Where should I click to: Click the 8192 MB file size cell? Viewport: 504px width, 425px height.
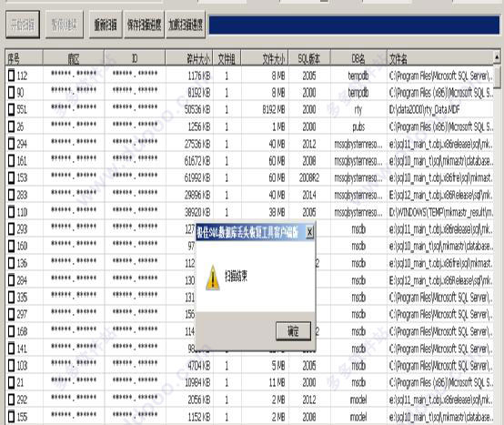point(265,109)
